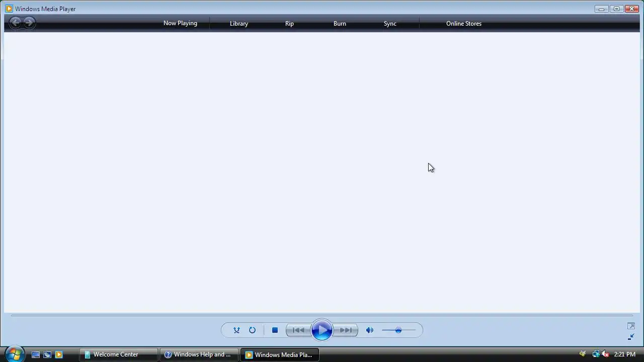Click the 2:21 PM taskbar clock
Image resolution: width=644 pixels, height=362 pixels.
point(624,354)
